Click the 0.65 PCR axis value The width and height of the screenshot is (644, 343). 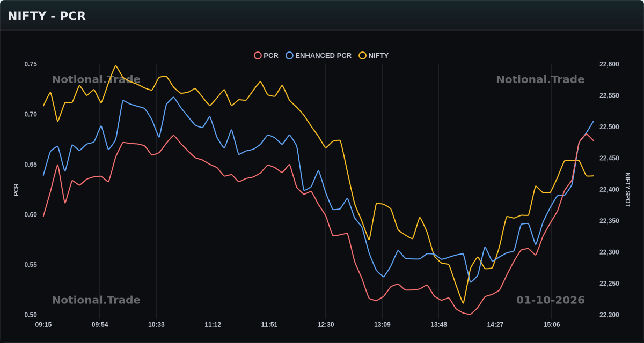point(31,165)
